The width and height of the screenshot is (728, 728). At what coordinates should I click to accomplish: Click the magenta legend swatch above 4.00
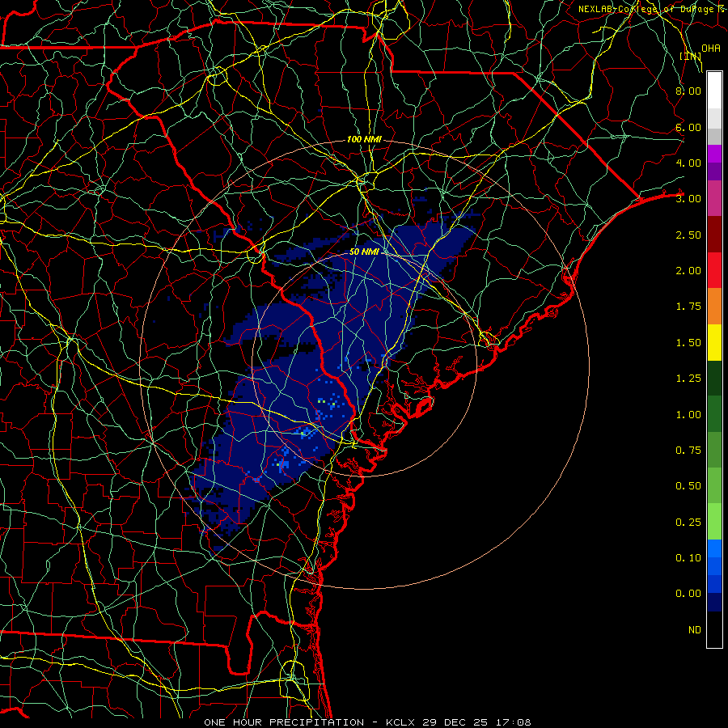pyautogui.click(x=714, y=154)
